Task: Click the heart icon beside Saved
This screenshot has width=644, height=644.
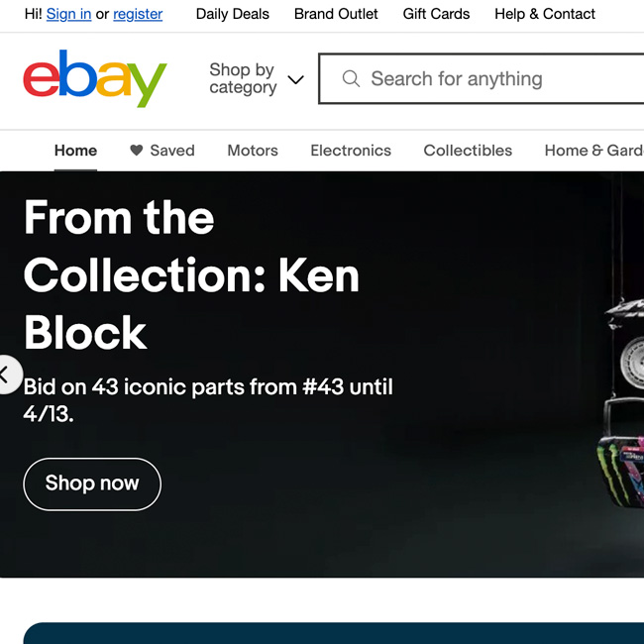Action: pyautogui.click(x=137, y=151)
